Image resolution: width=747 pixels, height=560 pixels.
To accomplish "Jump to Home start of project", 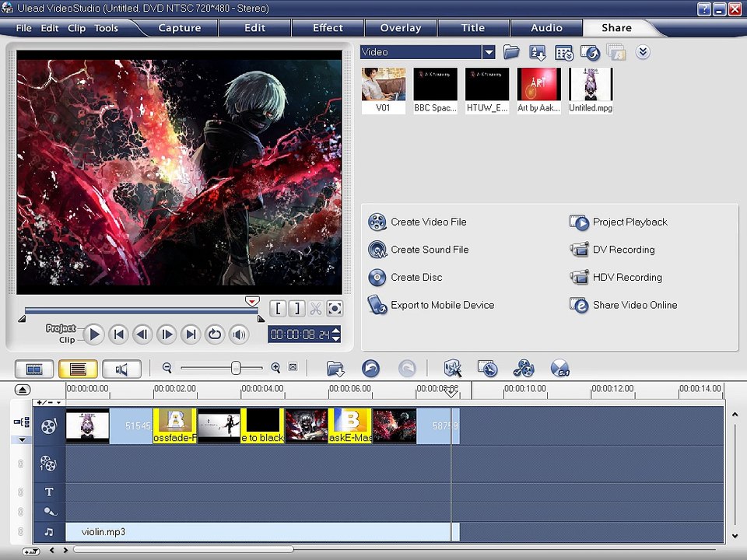I will click(118, 334).
